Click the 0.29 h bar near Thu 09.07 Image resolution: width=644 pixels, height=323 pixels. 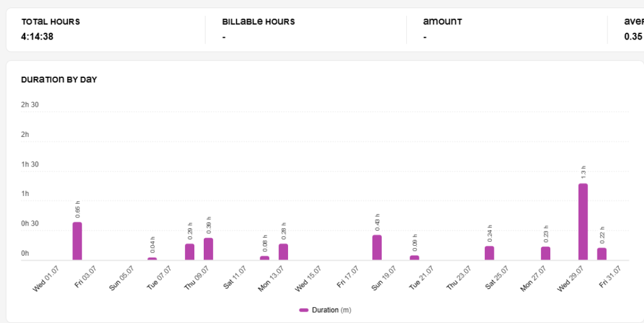pyautogui.click(x=189, y=252)
